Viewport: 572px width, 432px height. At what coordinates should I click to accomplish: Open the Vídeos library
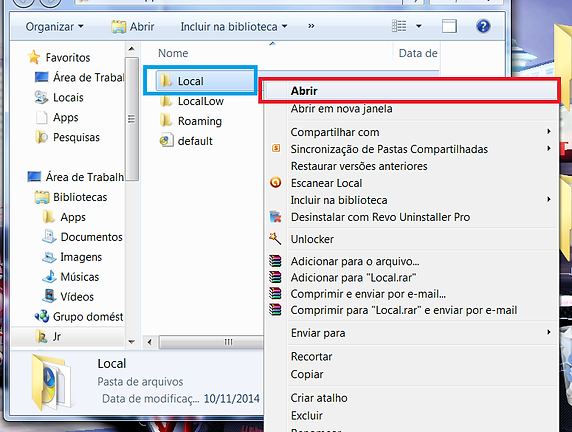68,297
